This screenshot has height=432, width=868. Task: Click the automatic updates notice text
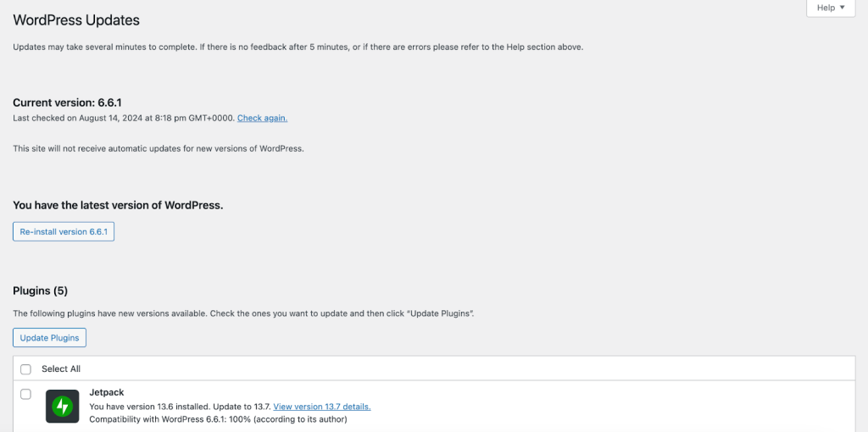158,148
